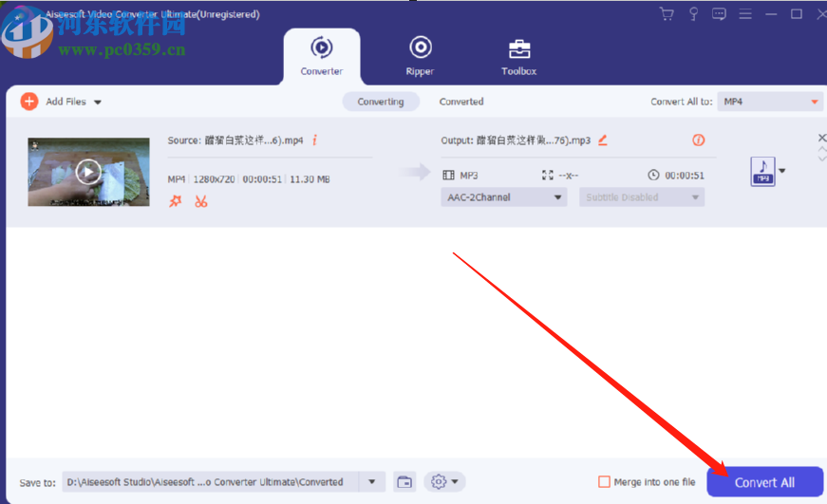
Task: Play the video thumbnail preview
Action: click(88, 172)
